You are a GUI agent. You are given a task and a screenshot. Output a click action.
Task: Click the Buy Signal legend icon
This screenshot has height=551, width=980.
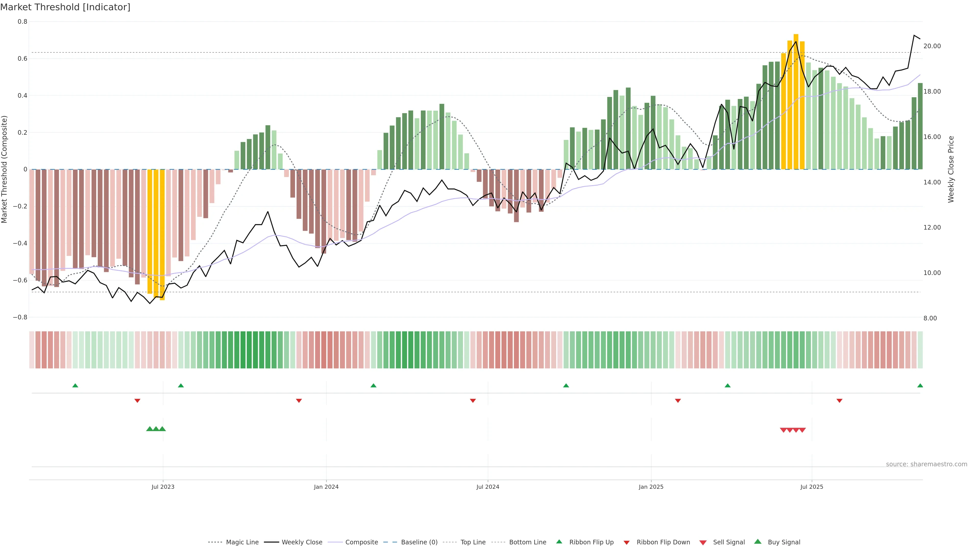point(758,542)
